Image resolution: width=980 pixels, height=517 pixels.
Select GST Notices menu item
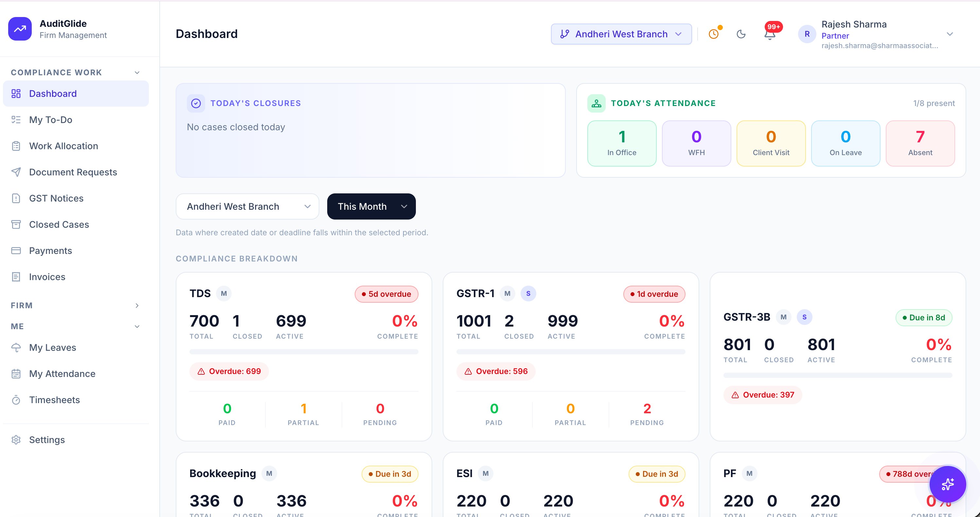click(x=76, y=198)
